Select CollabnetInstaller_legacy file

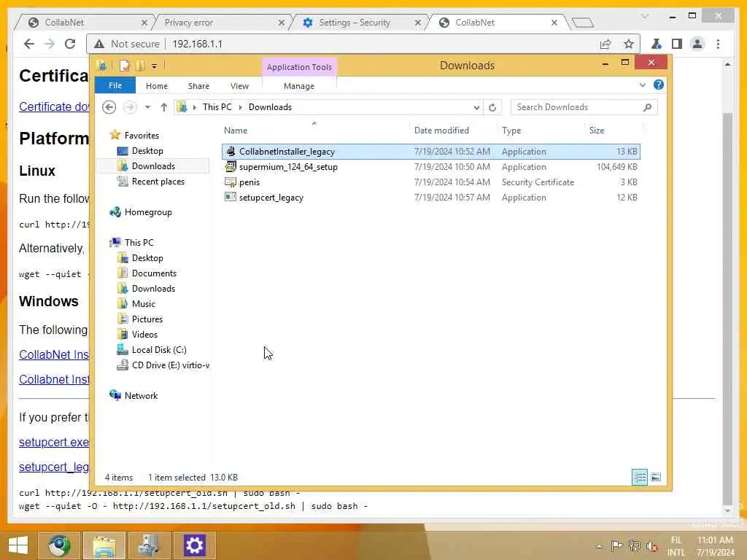430,152
